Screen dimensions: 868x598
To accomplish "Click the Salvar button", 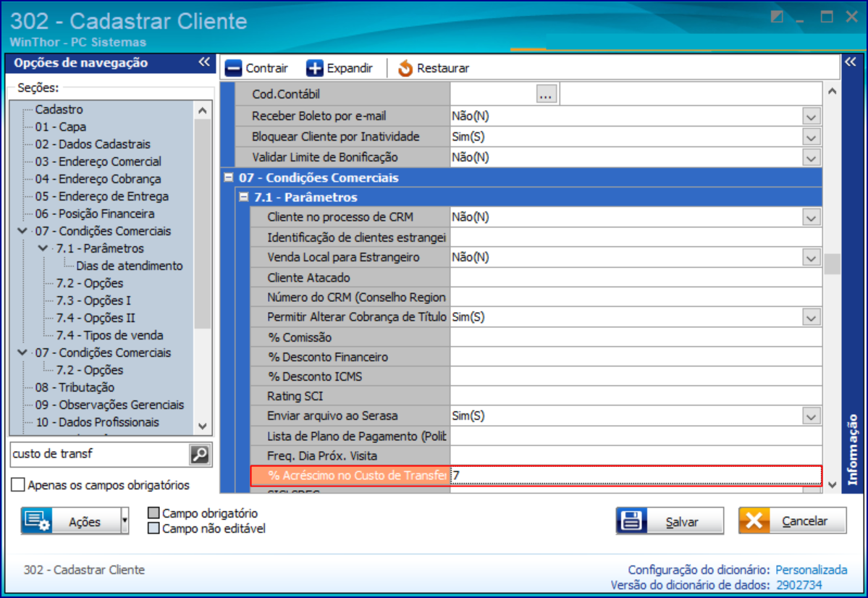I will tap(670, 521).
